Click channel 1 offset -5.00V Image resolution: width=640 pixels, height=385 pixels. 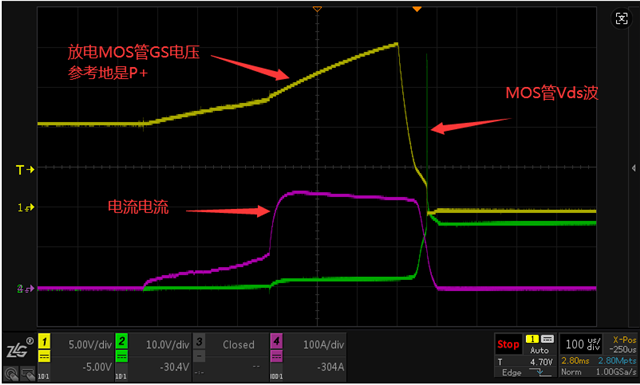[x=97, y=367]
